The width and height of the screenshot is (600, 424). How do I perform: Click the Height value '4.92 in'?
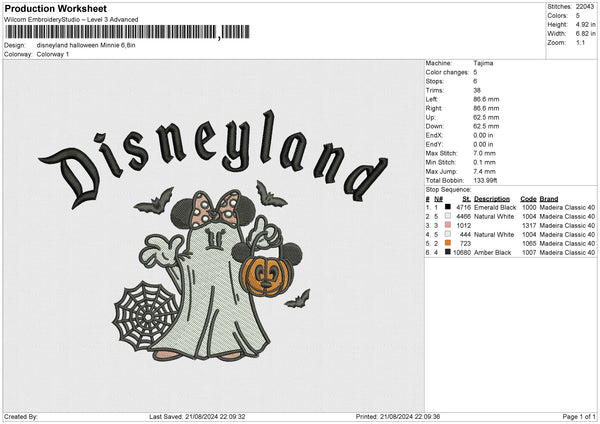click(x=585, y=24)
